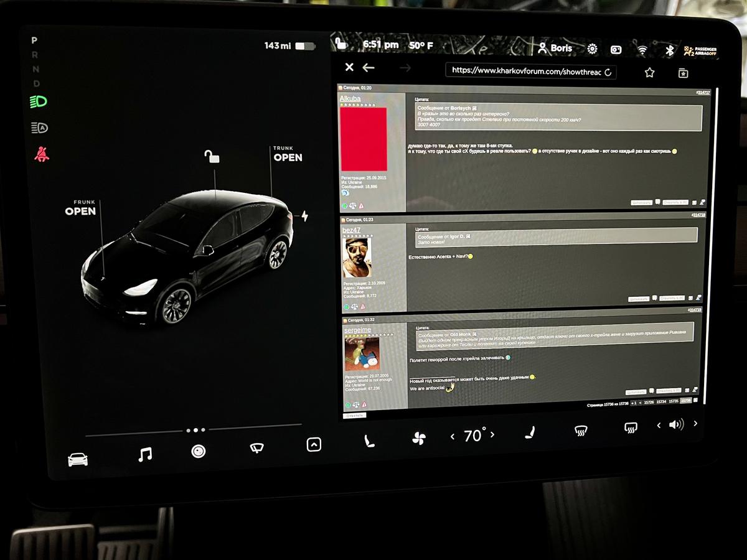Tap the black Tesla car model image
The height and width of the screenshot is (560, 747).
pyautogui.click(x=187, y=256)
